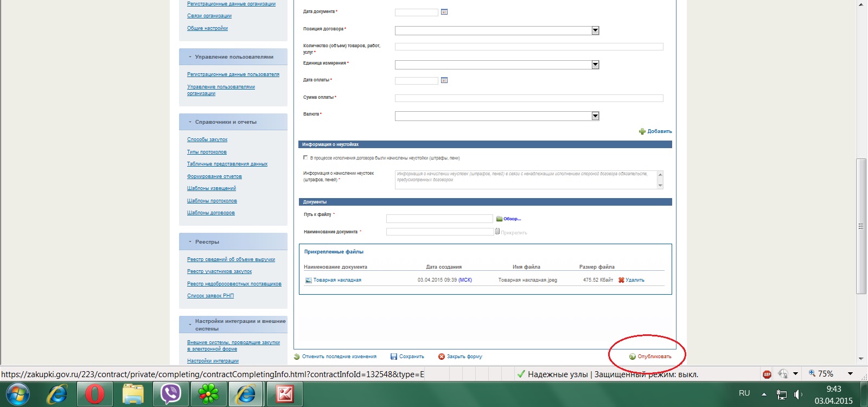Click the green plus Добавить icon

[x=642, y=131]
